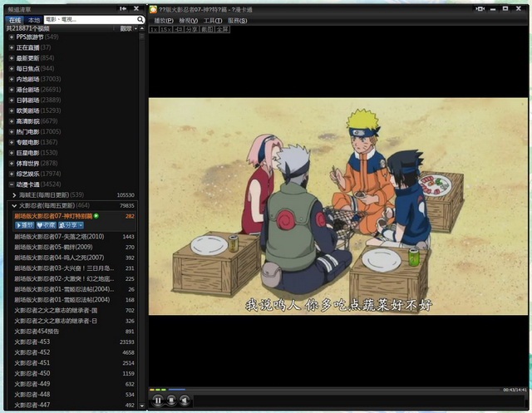This screenshot has height=413, width=532.
Task: Pause the video with the pause button
Action: pos(158,401)
